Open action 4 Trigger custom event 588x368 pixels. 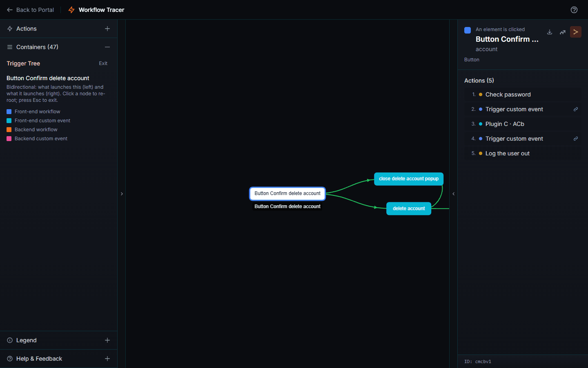click(523, 139)
